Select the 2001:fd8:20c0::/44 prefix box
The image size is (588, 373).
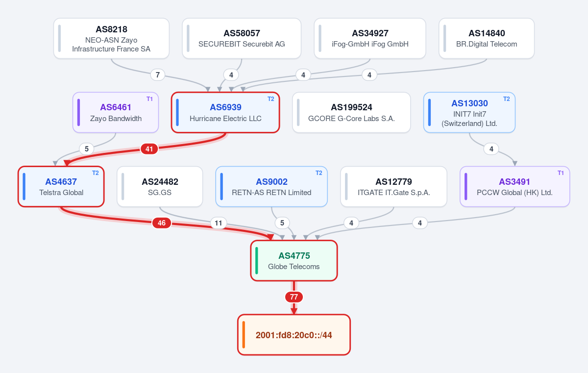pyautogui.click(x=294, y=335)
